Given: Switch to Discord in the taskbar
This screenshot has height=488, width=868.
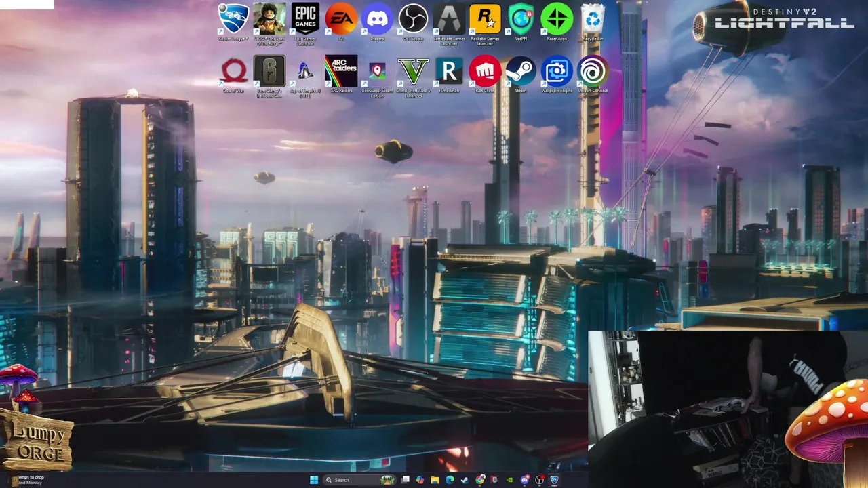Looking at the screenshot, I should pyautogui.click(x=525, y=480).
